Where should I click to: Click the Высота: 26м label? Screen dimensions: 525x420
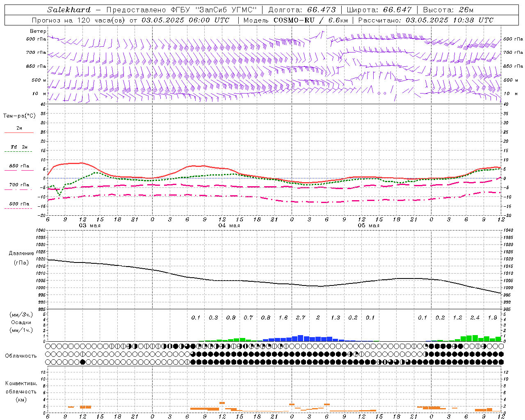tap(448, 10)
